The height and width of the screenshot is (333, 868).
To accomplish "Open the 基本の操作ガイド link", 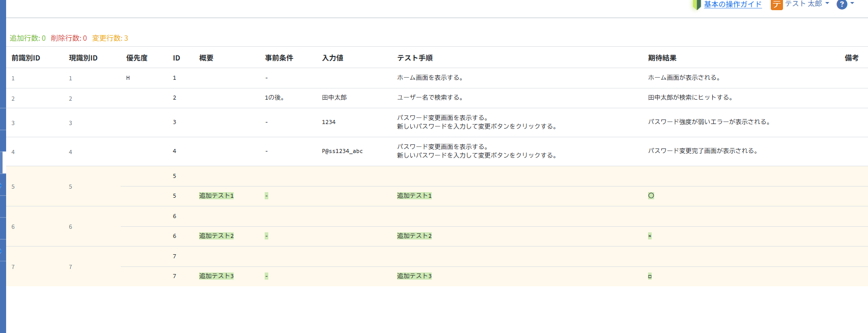I will tap(733, 5).
